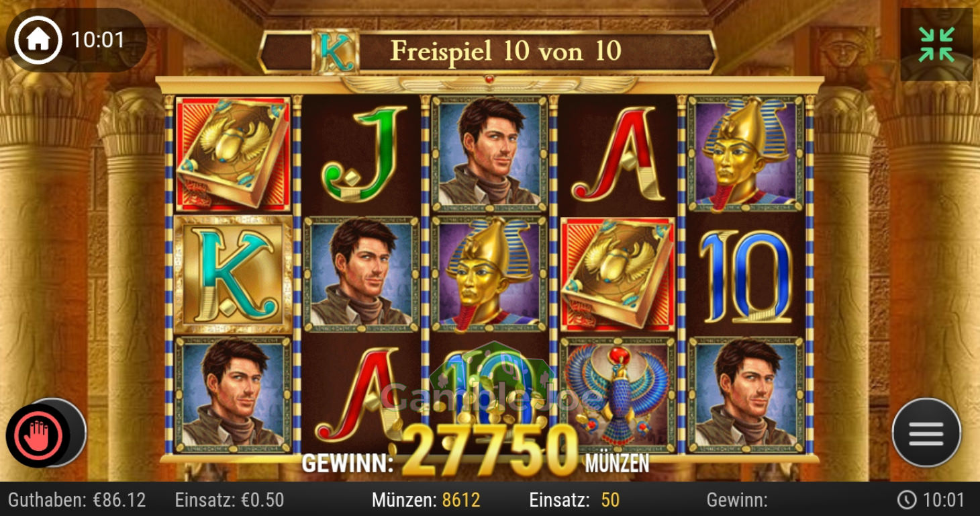The width and height of the screenshot is (980, 516).
Task: Stop autoplay with the red hand button
Action: click(x=38, y=435)
